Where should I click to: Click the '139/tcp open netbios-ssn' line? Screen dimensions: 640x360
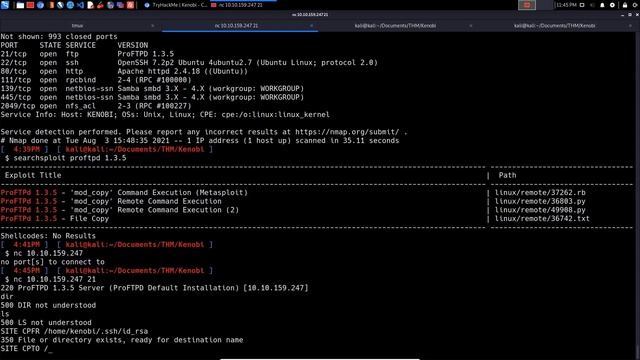tap(152, 89)
